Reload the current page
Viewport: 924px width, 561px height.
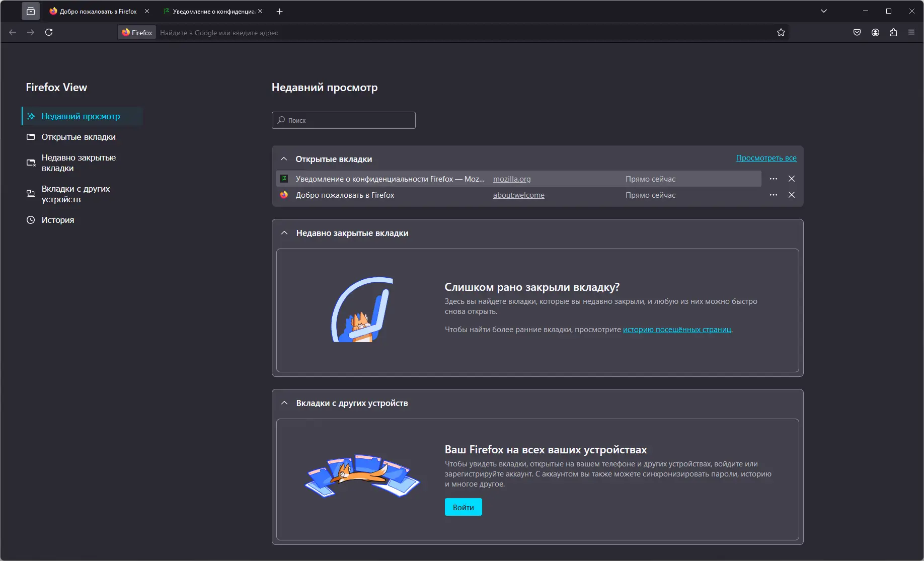(x=49, y=32)
